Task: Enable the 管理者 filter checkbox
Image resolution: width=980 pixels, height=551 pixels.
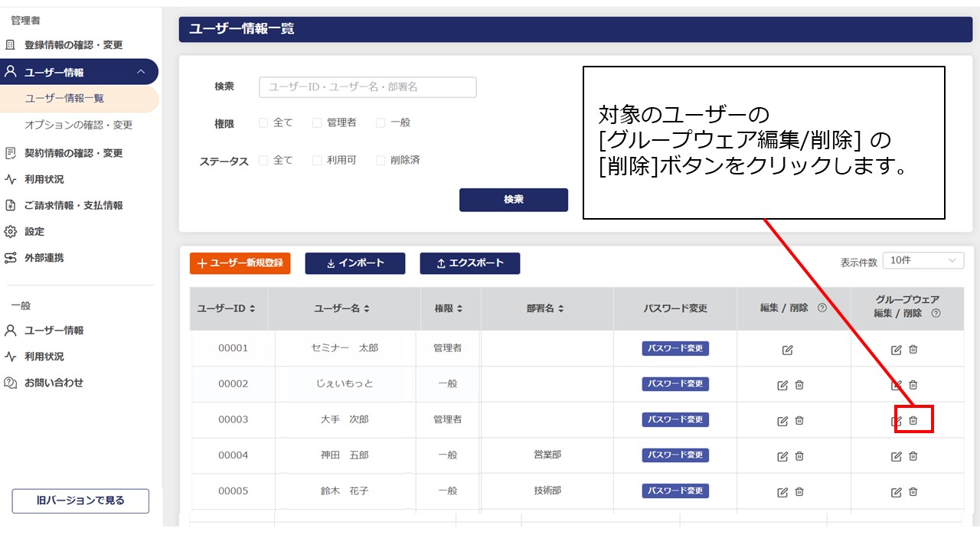Action: coord(317,122)
